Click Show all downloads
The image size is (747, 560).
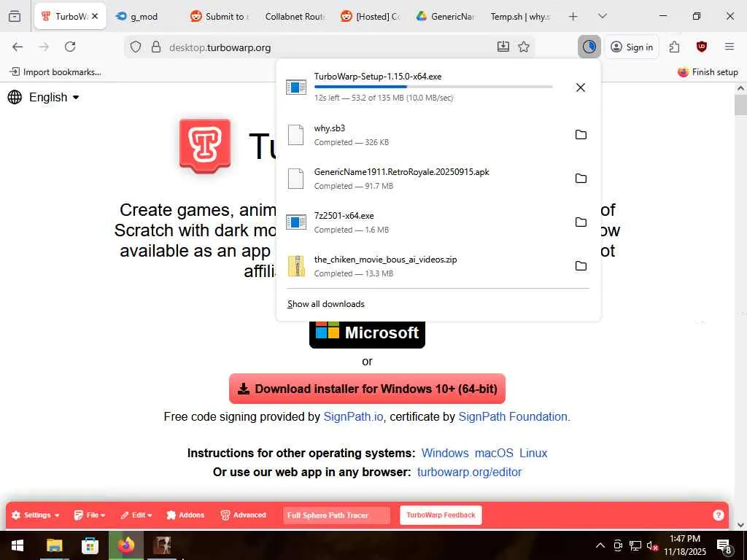tap(326, 304)
